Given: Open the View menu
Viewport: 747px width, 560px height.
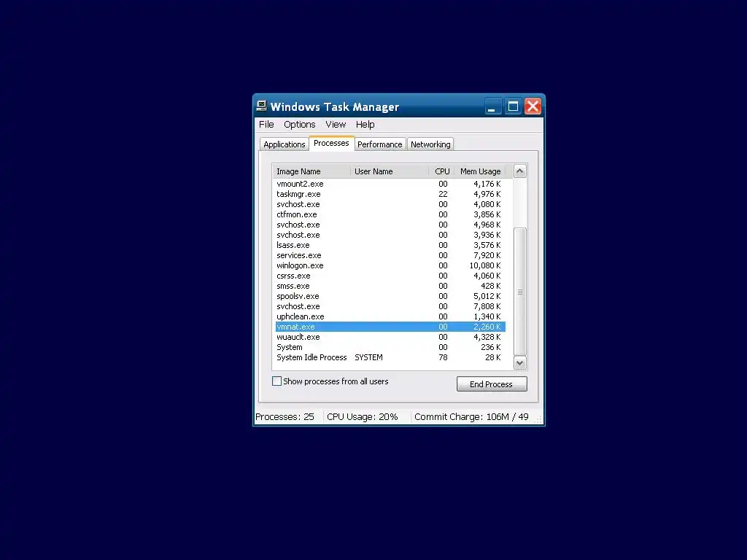Looking at the screenshot, I should [336, 124].
